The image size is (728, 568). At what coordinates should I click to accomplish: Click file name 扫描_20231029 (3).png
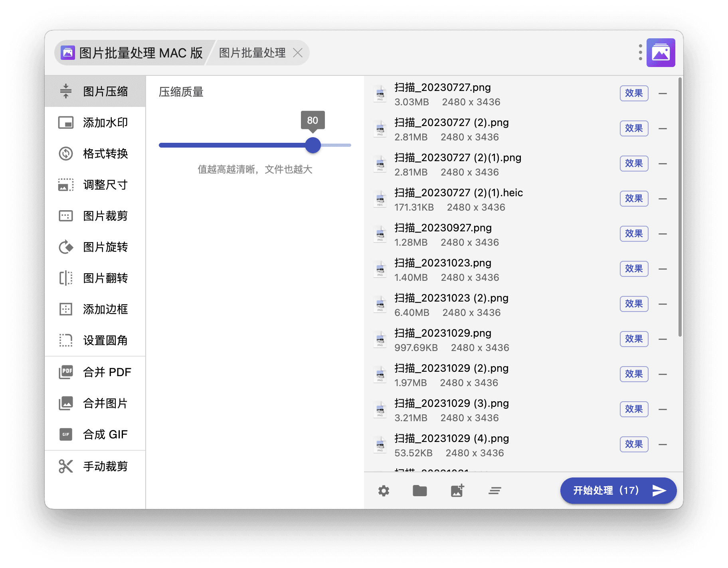(x=452, y=403)
